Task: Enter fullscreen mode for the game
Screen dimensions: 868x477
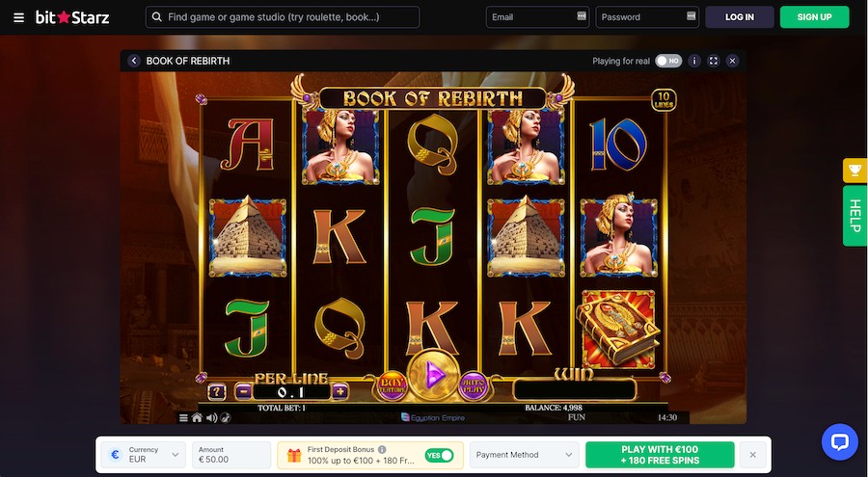Action: click(714, 61)
